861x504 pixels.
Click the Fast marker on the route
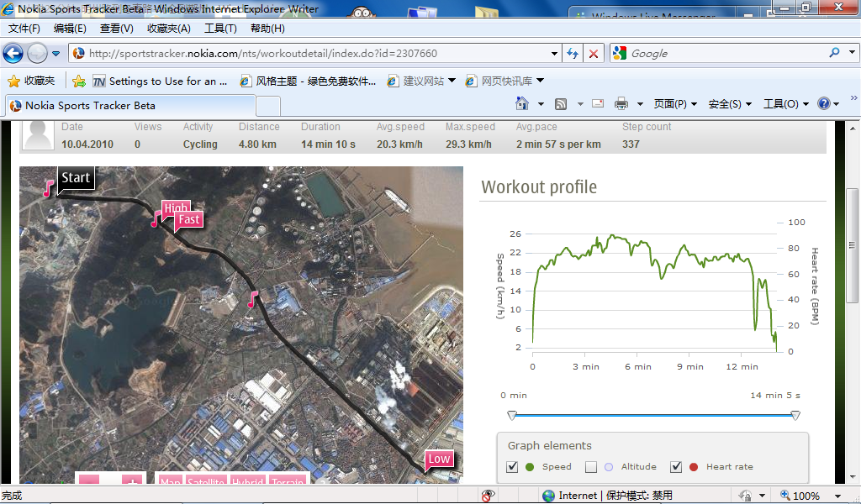coord(188,220)
